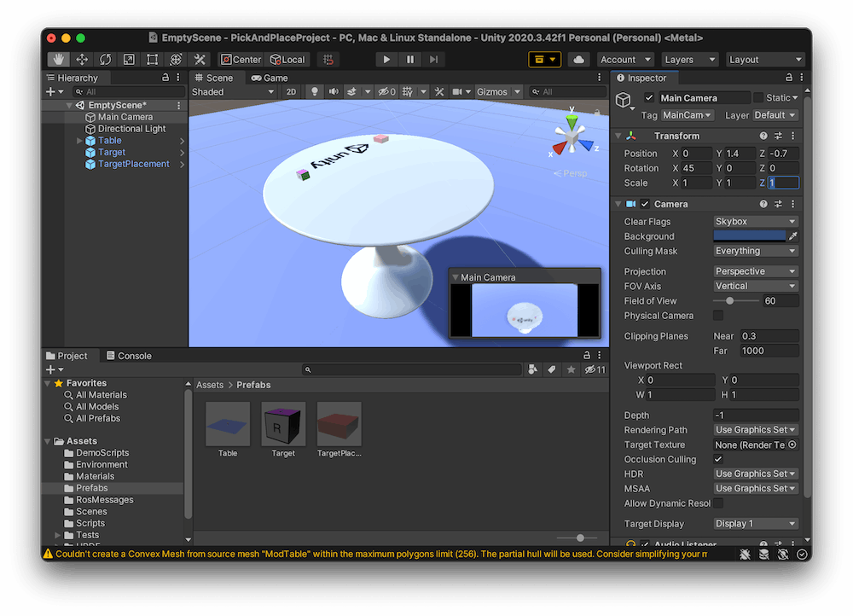Image resolution: width=853 pixels, height=616 pixels.
Task: Open the Shaded draw mode dropdown
Action: click(233, 92)
